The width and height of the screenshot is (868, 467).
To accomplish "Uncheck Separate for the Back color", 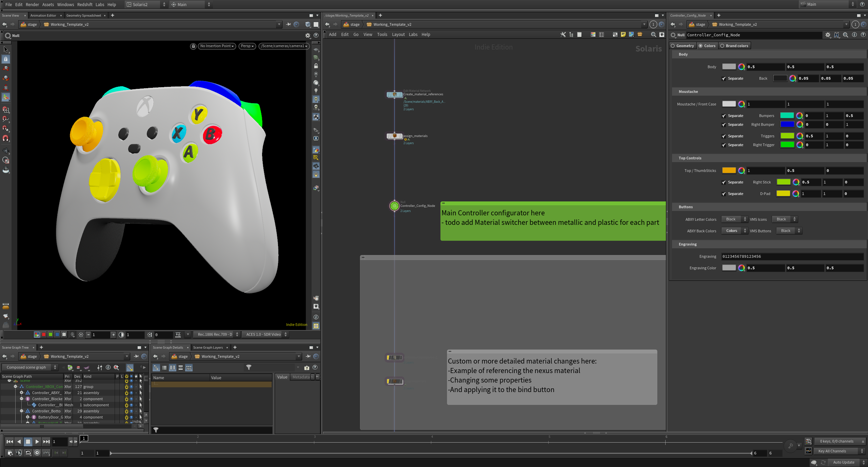I will point(724,79).
